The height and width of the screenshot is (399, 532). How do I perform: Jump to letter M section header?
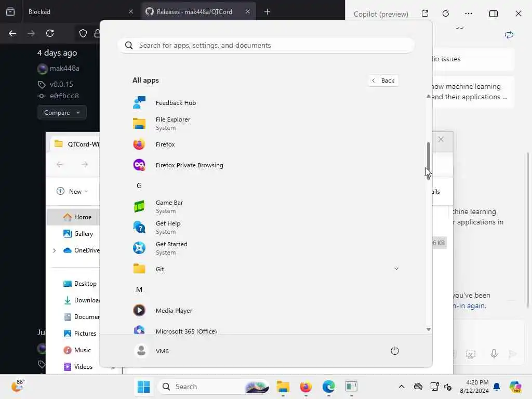coord(139,289)
